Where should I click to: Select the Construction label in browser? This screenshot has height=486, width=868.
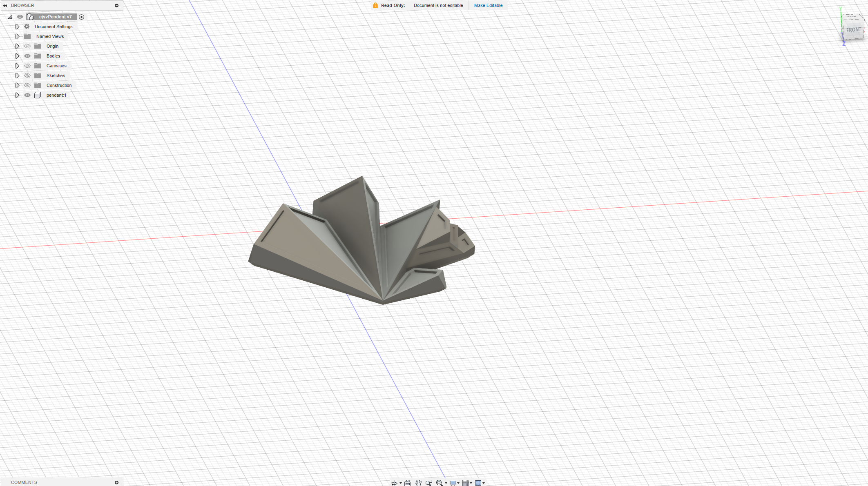[x=59, y=85]
